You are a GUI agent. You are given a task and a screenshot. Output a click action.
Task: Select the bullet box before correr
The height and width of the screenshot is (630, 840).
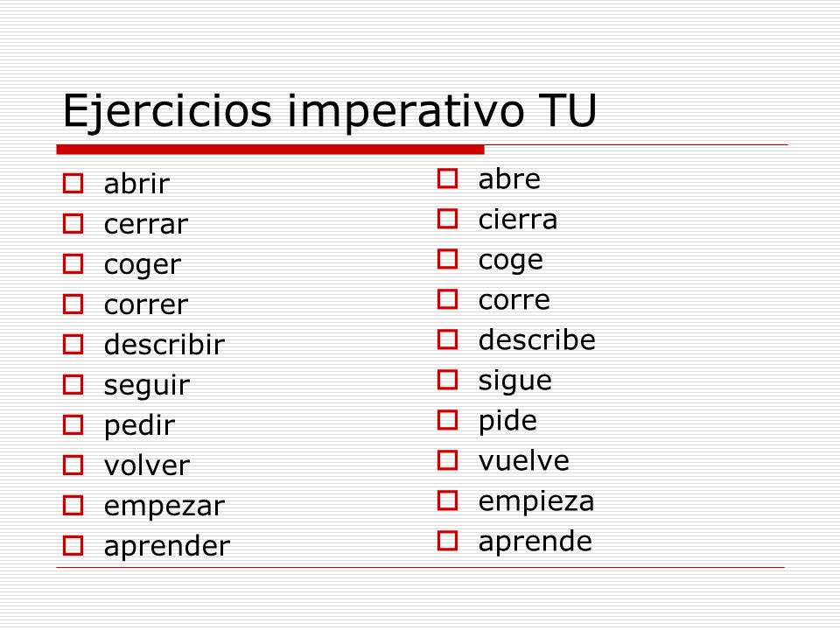(x=73, y=304)
